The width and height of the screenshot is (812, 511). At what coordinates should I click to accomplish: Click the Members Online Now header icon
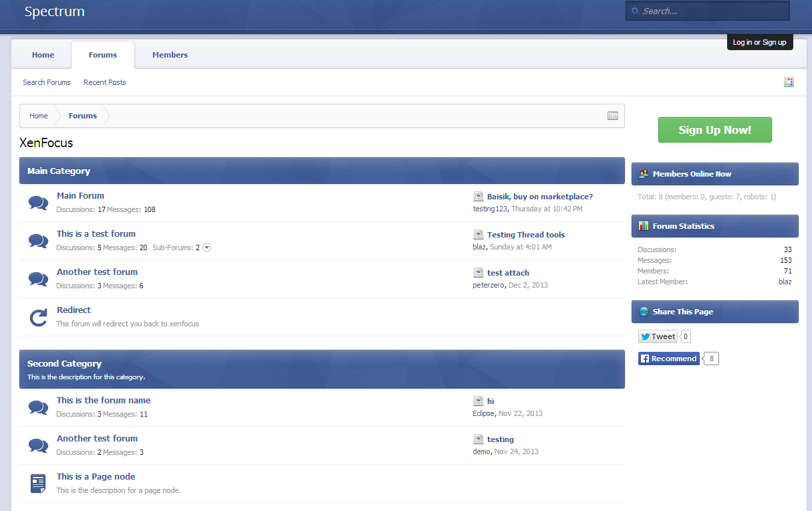(644, 174)
